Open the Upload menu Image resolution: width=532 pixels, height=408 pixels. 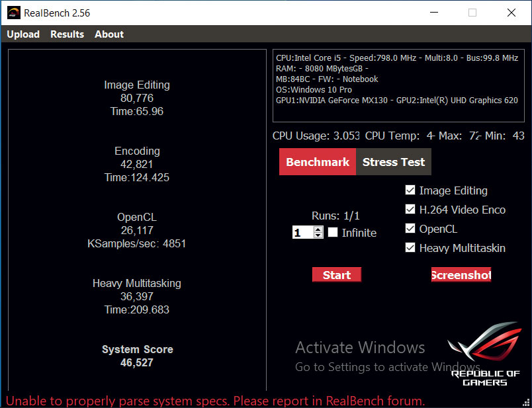(23, 34)
